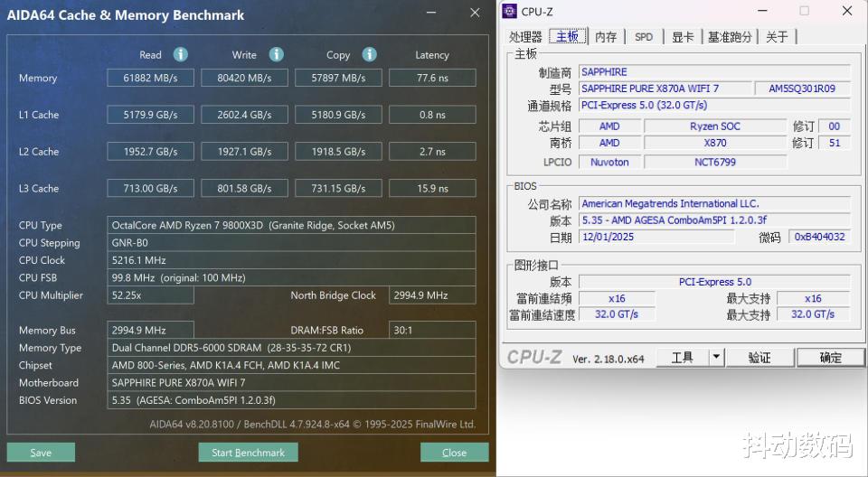Click the CPU FSB value 99.8 MHz
This screenshot has width=868, height=477.
tap(291, 277)
